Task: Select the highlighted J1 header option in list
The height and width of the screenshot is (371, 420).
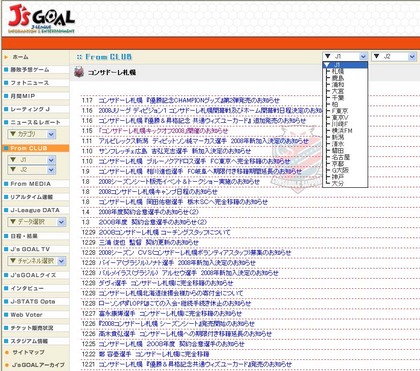Action: [x=345, y=65]
